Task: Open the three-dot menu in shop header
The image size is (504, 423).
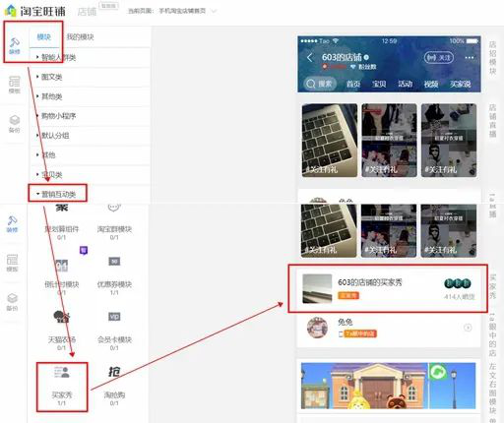Action: pyautogui.click(x=470, y=58)
